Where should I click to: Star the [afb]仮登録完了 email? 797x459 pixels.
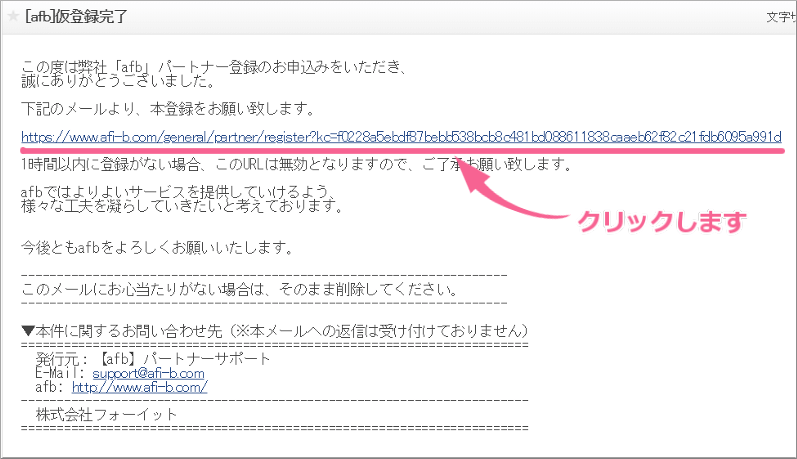[x=13, y=17]
